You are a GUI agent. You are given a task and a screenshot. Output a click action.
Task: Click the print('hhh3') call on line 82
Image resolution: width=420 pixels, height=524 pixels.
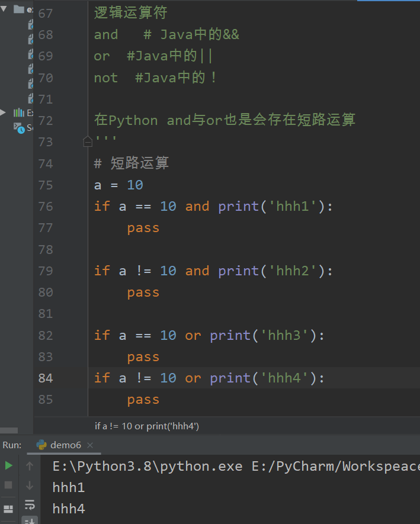(263, 335)
